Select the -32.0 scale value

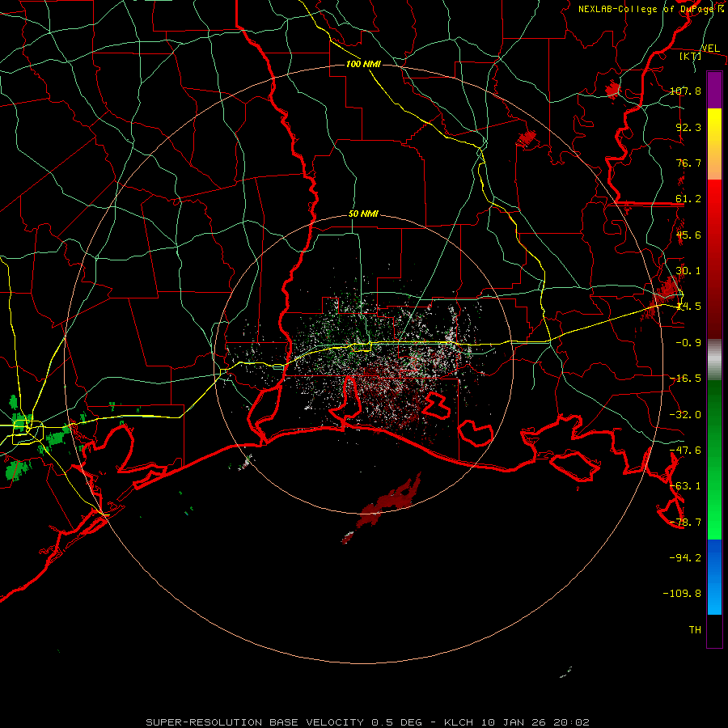pos(685,415)
